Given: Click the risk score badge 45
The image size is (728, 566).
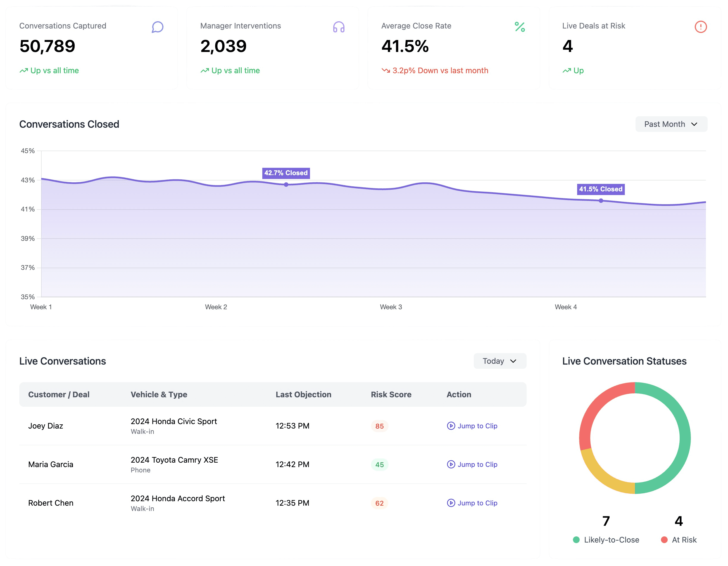Looking at the screenshot, I should pos(379,465).
